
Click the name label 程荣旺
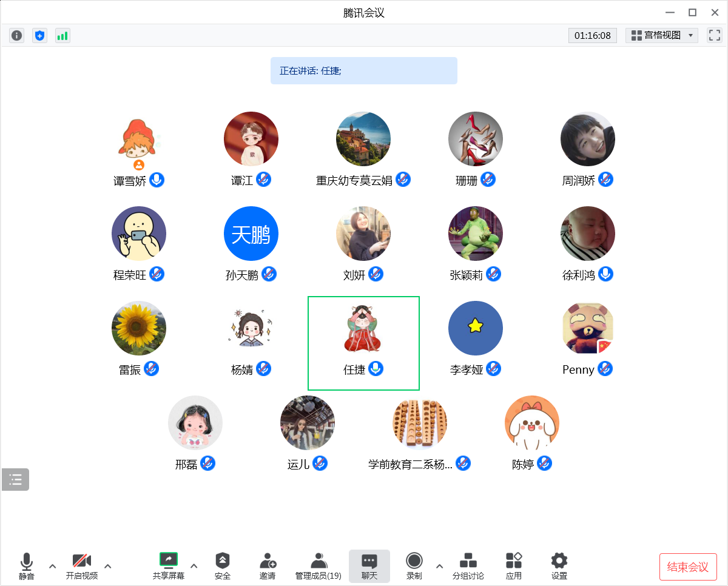[x=130, y=275]
